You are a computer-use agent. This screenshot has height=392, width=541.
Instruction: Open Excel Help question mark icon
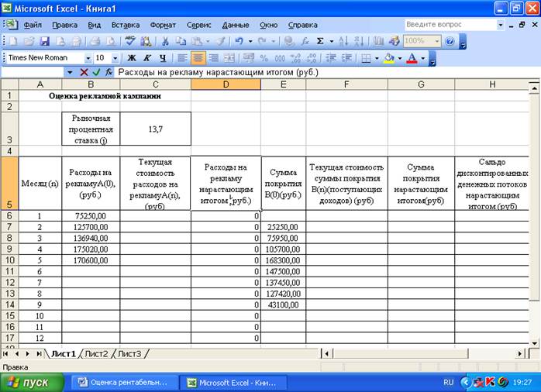pyautogui.click(x=450, y=41)
